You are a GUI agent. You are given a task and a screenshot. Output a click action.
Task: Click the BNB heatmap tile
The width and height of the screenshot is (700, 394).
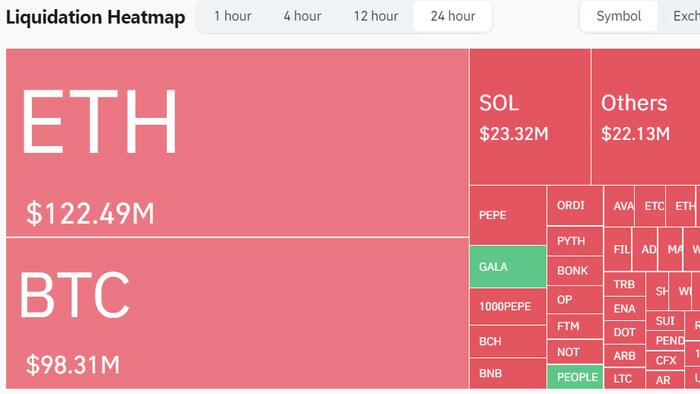[x=508, y=373]
